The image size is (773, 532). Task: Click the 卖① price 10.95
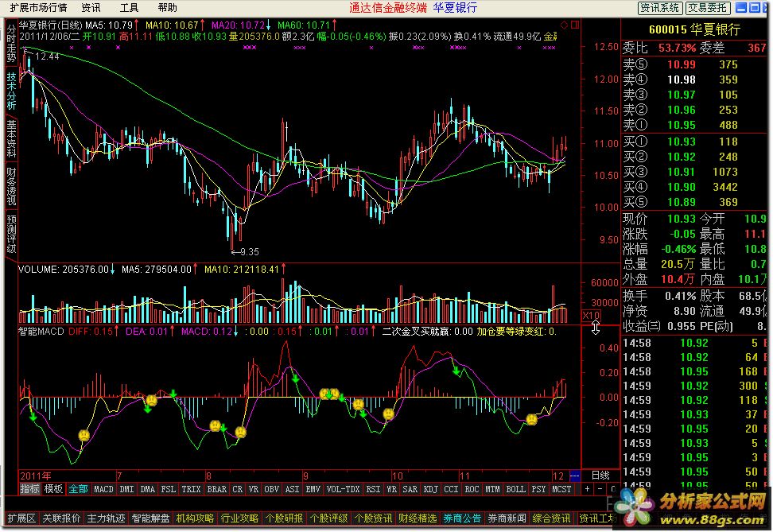click(682, 125)
